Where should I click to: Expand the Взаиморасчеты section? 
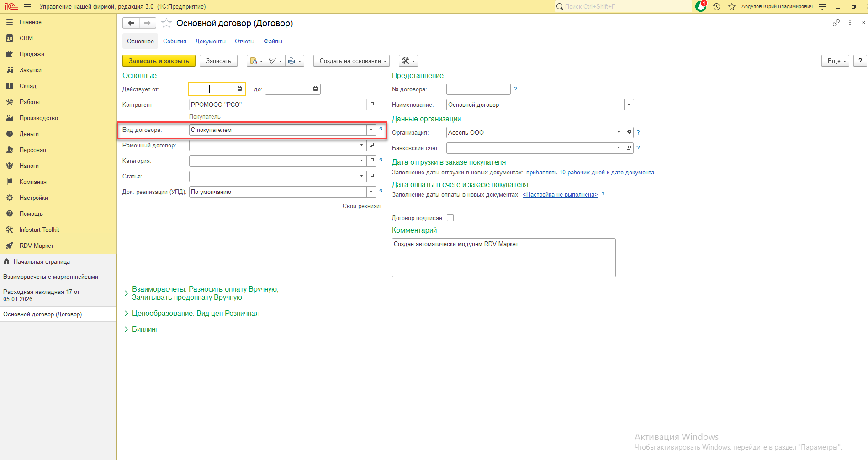tap(127, 293)
